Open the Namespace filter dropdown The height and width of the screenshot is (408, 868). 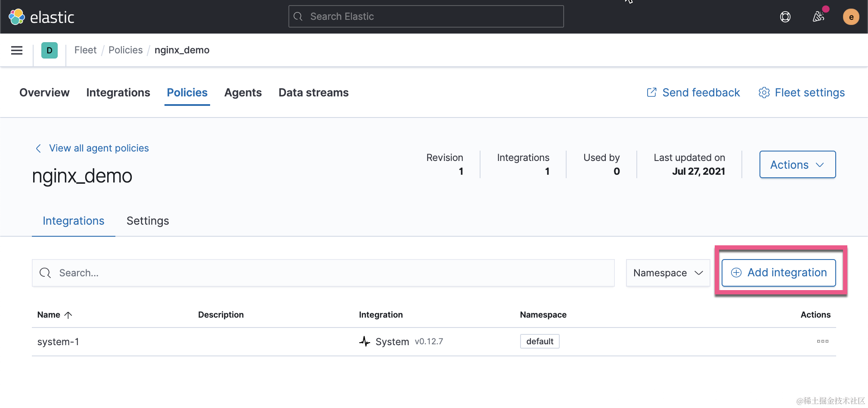[x=668, y=273]
